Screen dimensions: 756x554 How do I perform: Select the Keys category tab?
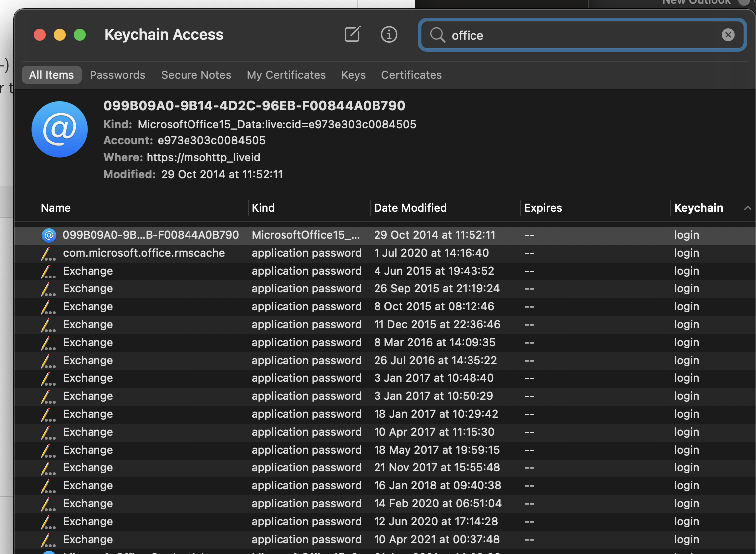pyautogui.click(x=353, y=75)
